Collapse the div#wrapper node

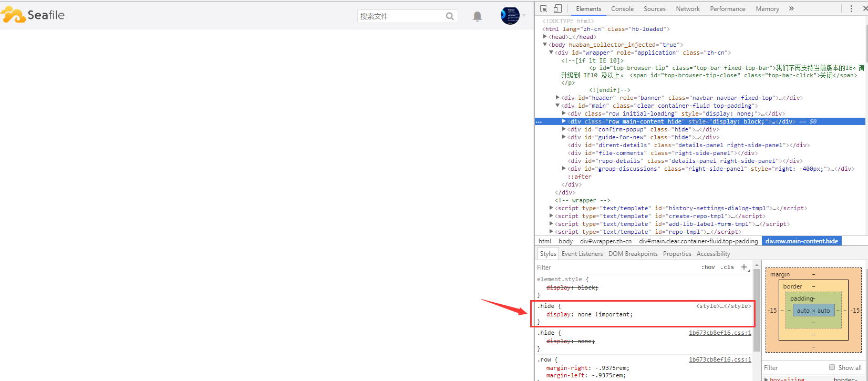point(551,53)
